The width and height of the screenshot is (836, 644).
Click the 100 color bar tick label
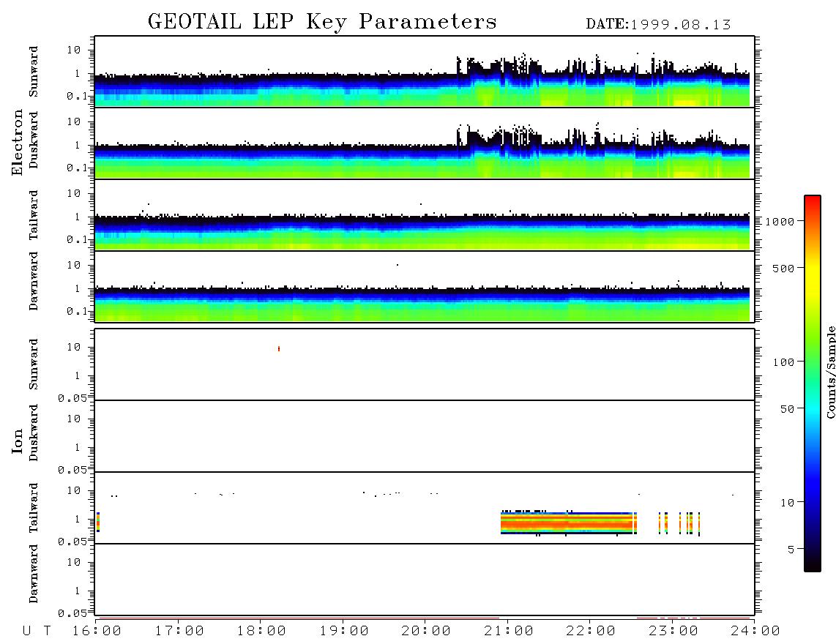pyautogui.click(x=784, y=362)
